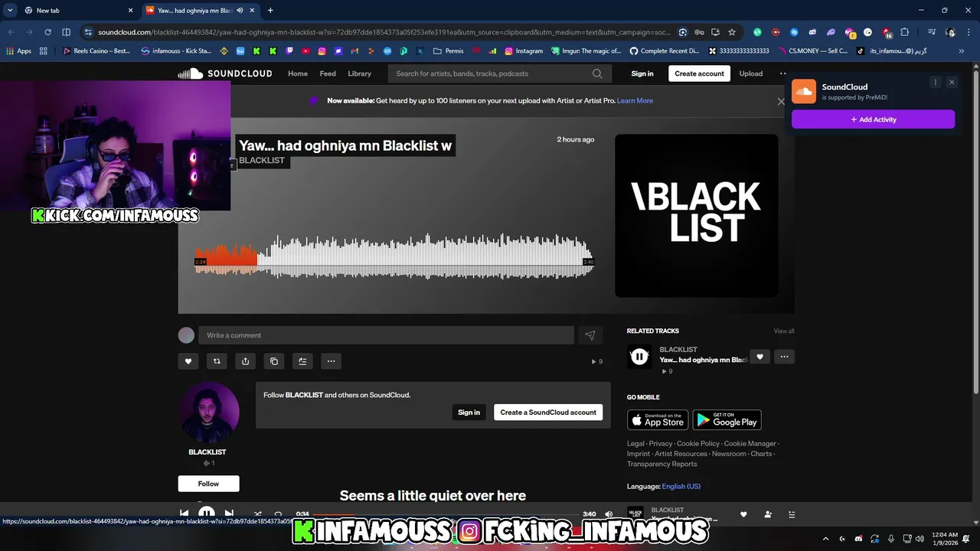This screenshot has height=551, width=980.
Task: Show hidden system tray icons
Action: (x=825, y=538)
